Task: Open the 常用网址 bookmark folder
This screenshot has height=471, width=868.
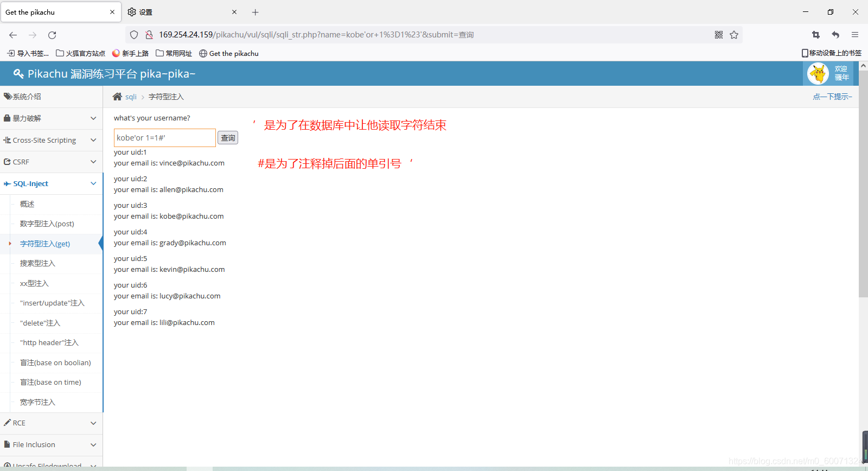Action: (x=174, y=53)
